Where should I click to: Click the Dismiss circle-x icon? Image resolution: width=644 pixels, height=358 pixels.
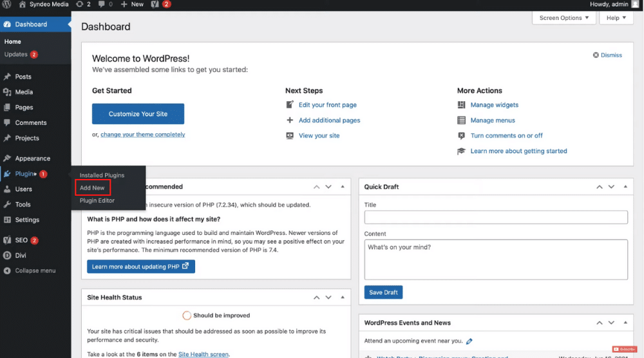tap(596, 55)
